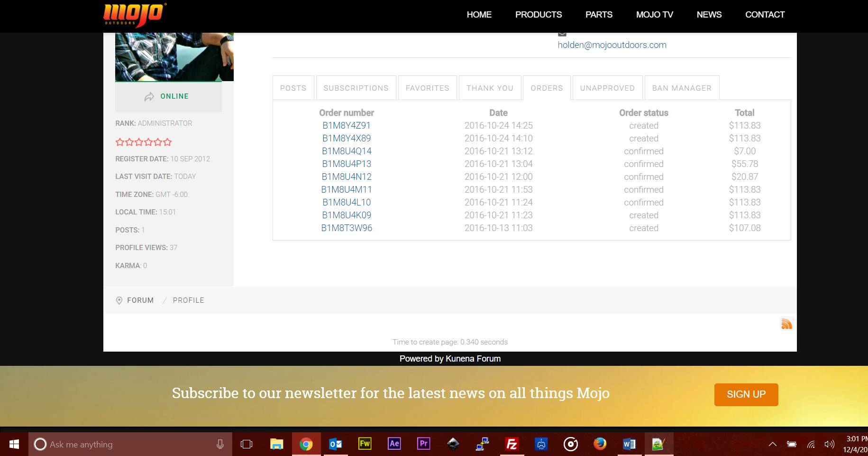The width and height of the screenshot is (868, 456).
Task: Open File Explorer from the taskbar
Action: tap(276, 444)
